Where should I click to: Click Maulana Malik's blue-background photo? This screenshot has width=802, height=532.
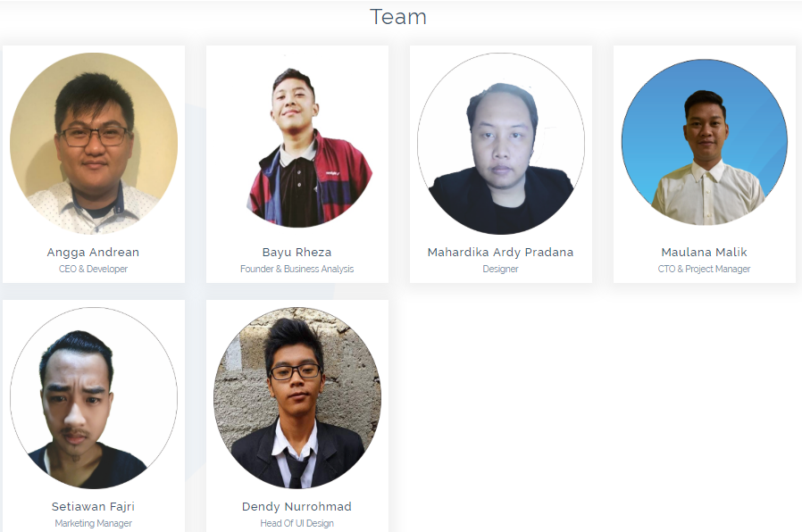(705, 143)
